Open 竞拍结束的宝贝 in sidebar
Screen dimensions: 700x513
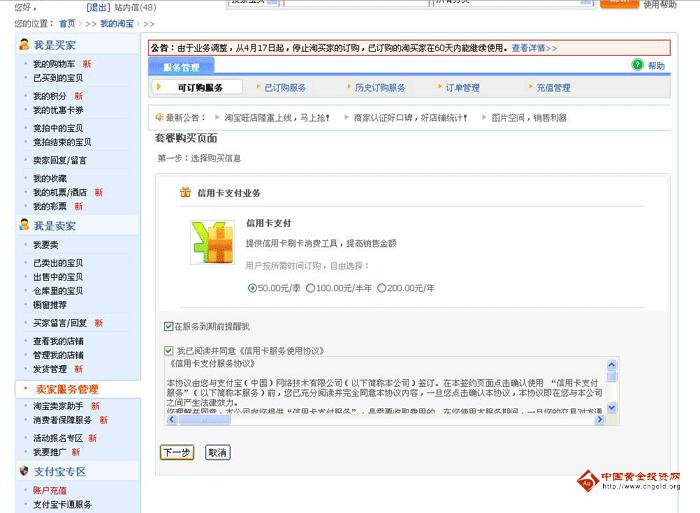(62, 142)
